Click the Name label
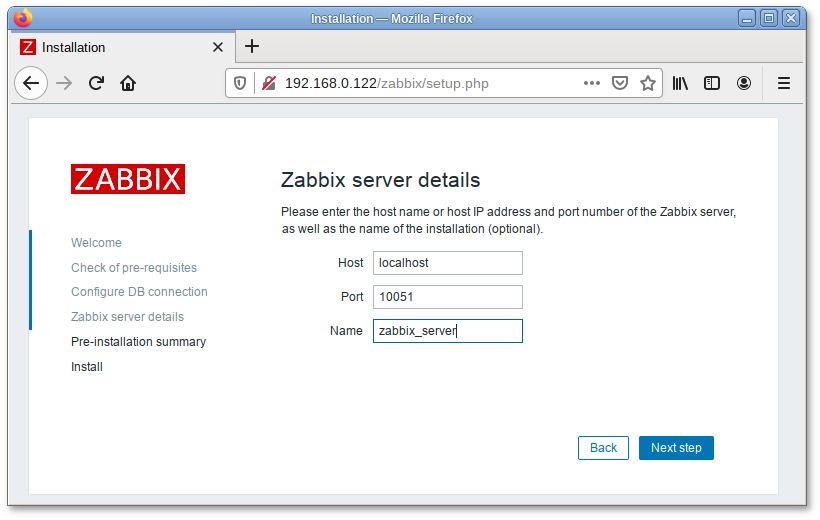Screen dimensions: 820x520 [346, 331]
